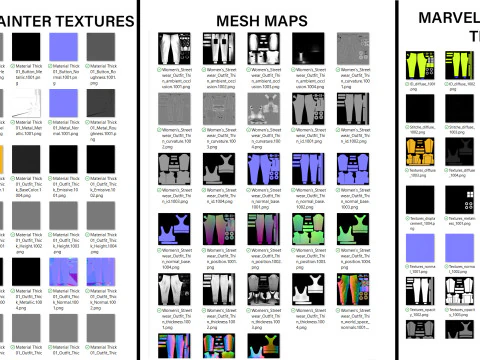Select the normal_base.1004.png purple tops thumbnail

(174, 229)
